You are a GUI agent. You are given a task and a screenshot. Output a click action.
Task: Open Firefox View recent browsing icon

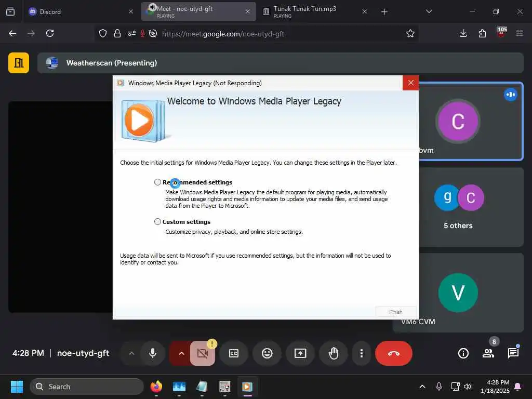(x=10, y=11)
